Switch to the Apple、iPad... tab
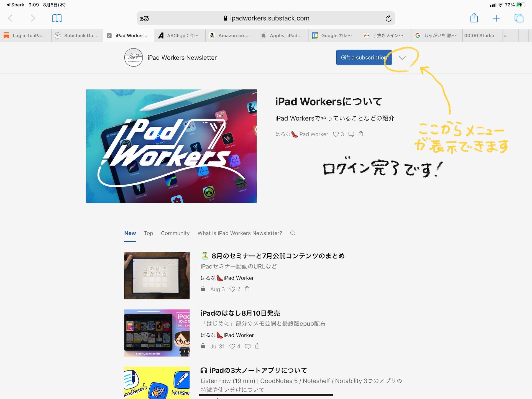This screenshot has width=532, height=399. tap(283, 35)
